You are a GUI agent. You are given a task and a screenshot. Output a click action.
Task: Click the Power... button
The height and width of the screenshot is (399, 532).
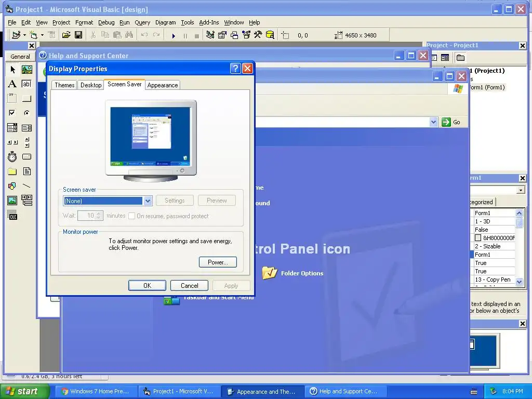(x=218, y=262)
